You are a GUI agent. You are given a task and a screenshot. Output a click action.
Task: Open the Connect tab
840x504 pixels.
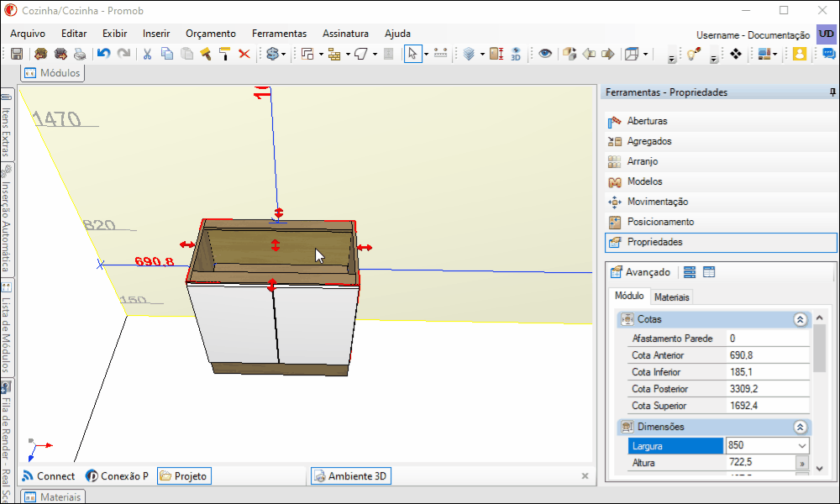coord(48,476)
